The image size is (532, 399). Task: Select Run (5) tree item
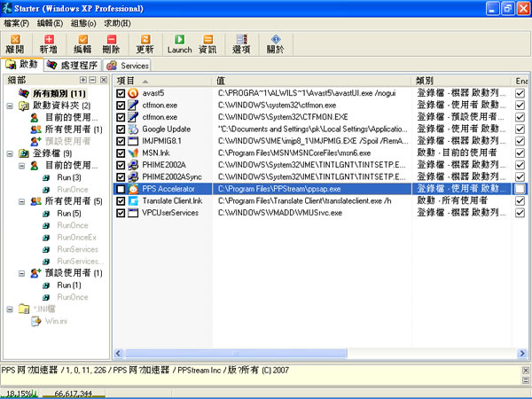69,214
